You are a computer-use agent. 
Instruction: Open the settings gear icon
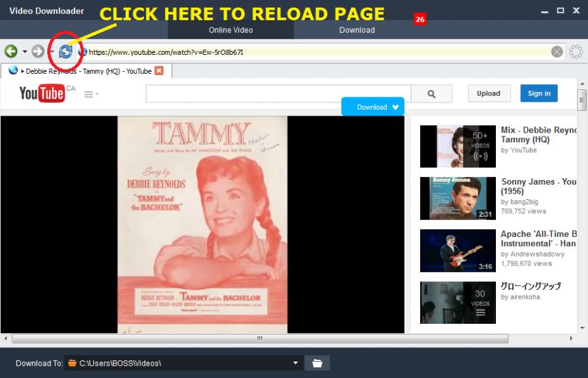pyautogui.click(x=576, y=52)
